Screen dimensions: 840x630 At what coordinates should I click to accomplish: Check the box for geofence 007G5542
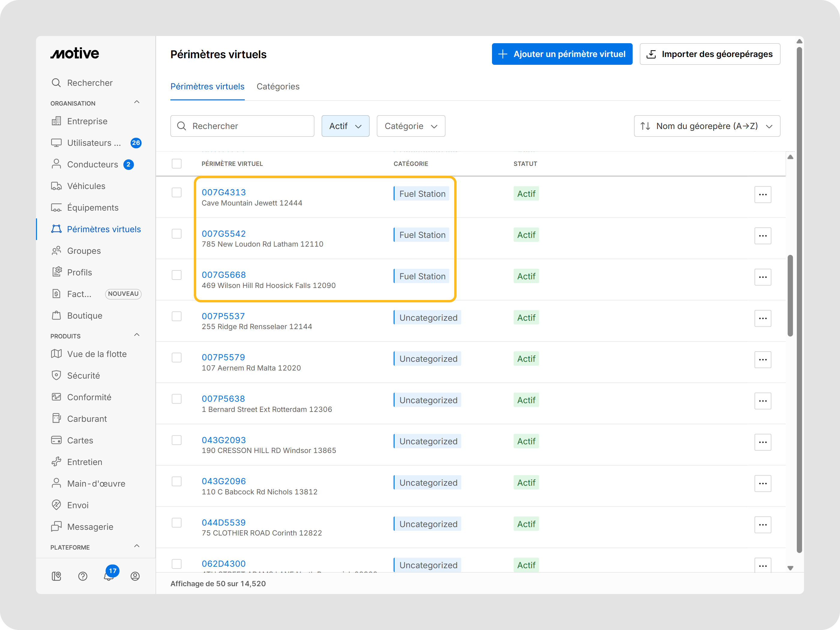pyautogui.click(x=177, y=233)
